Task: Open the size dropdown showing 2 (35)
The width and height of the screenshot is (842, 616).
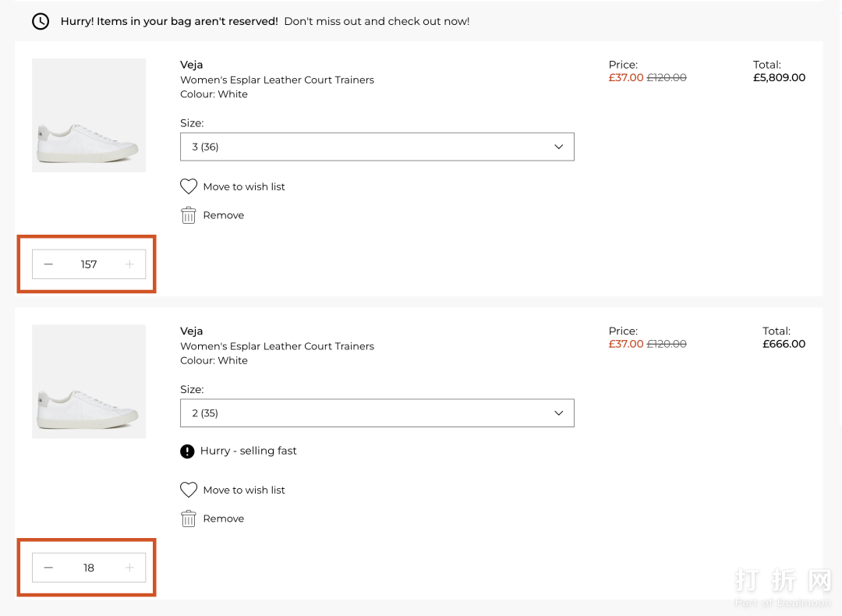Action: click(x=377, y=413)
